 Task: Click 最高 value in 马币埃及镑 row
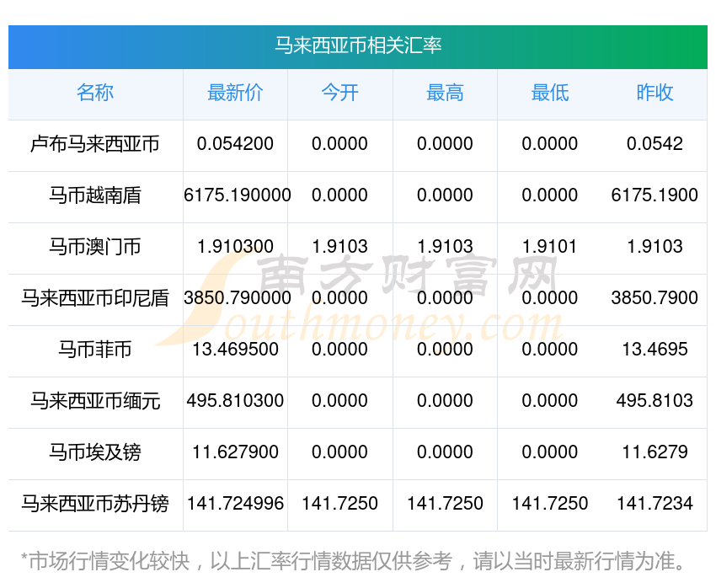pos(445,452)
